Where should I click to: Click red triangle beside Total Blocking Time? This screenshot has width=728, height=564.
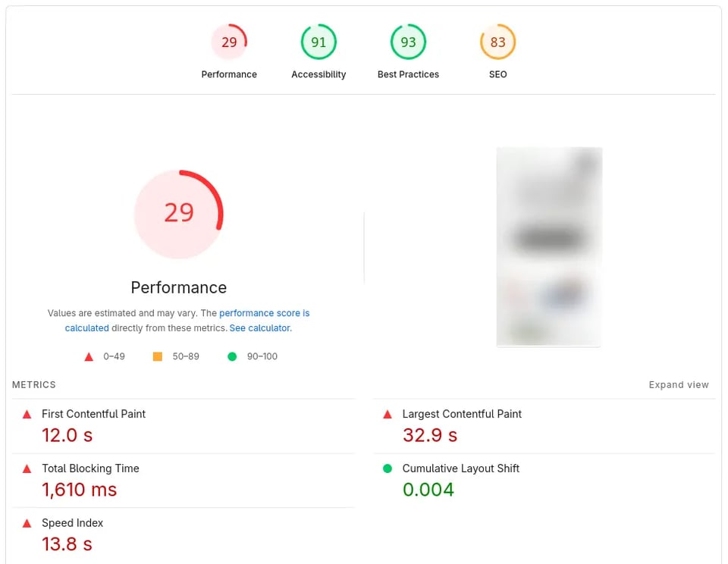point(27,468)
